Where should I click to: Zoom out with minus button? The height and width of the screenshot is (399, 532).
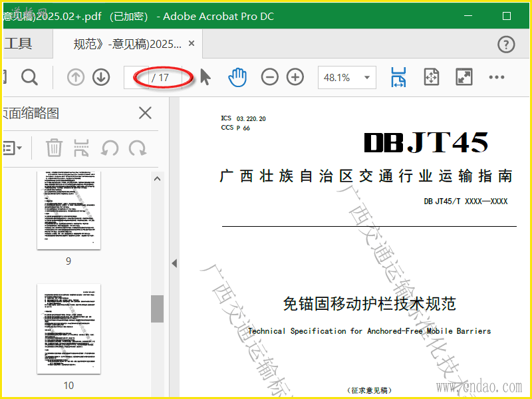[x=270, y=77]
